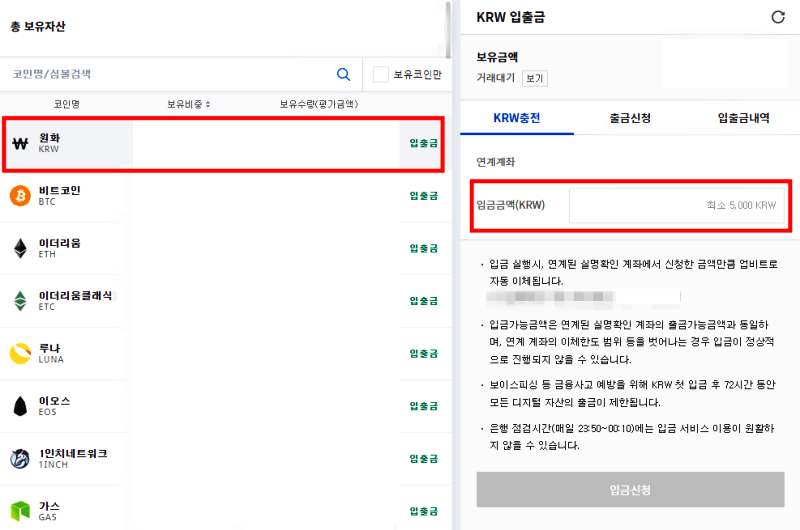Screen dimensions: 800x530
Task: Select the GAS coin icon
Action: point(20,511)
